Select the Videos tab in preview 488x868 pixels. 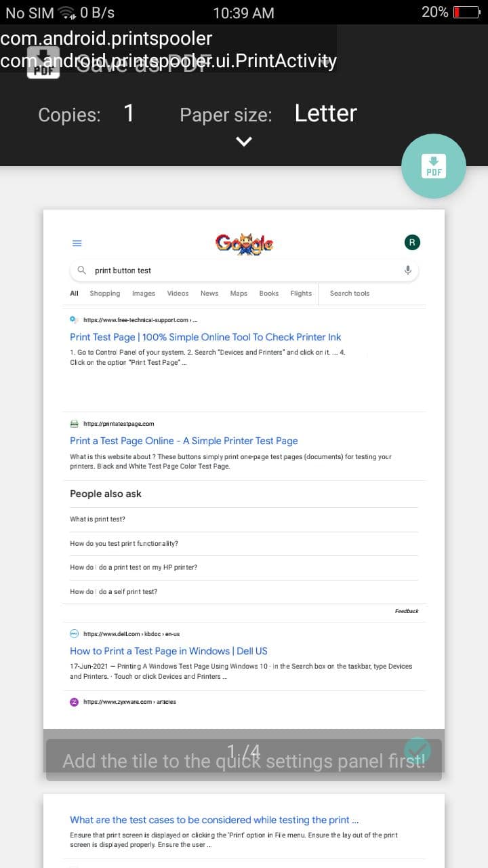pos(178,294)
